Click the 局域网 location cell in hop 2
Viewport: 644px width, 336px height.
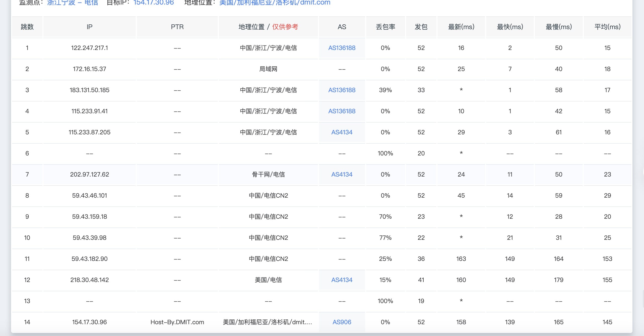268,69
